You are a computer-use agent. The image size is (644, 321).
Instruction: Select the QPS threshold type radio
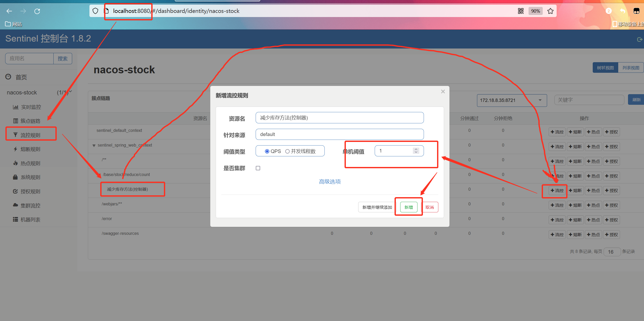tap(267, 151)
